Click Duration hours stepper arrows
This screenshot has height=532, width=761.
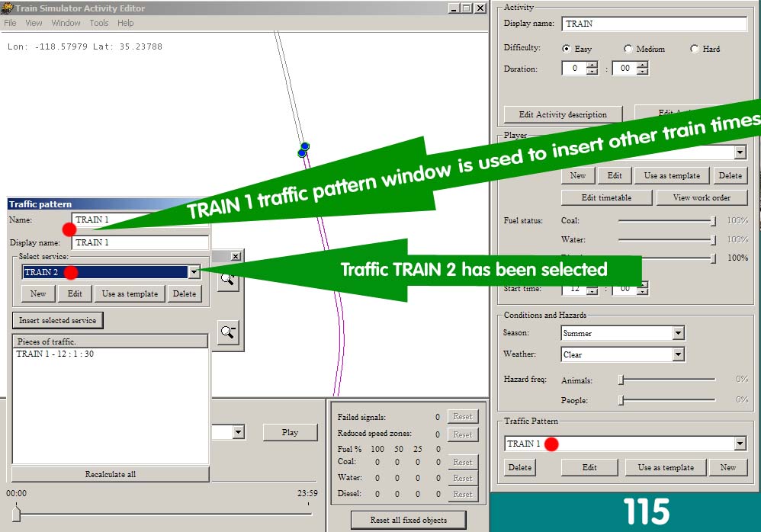pos(592,69)
